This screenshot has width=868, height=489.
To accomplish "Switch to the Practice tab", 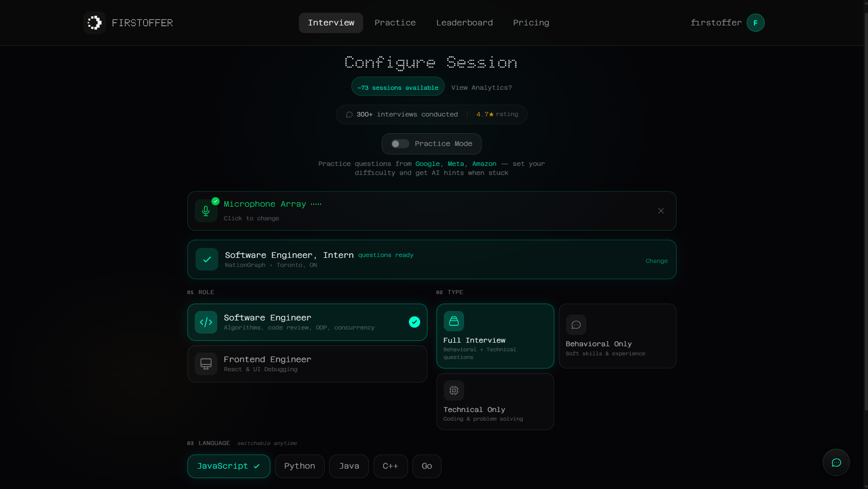I will click(x=395, y=22).
